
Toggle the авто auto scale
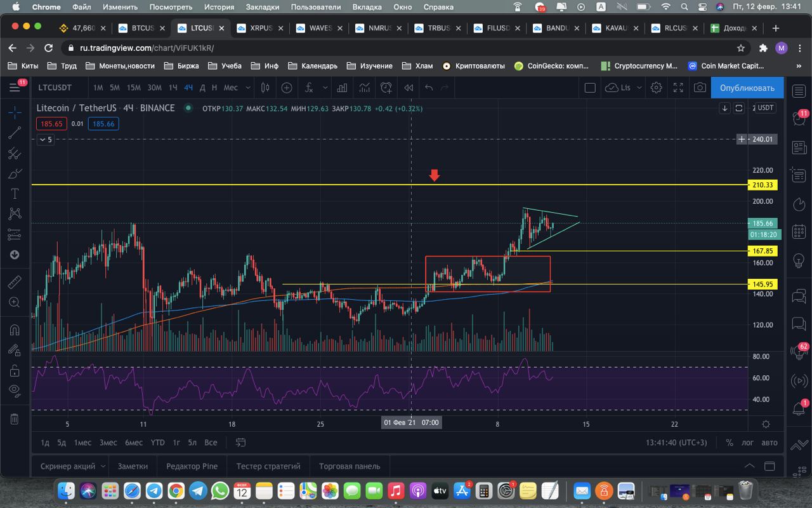pos(769,443)
